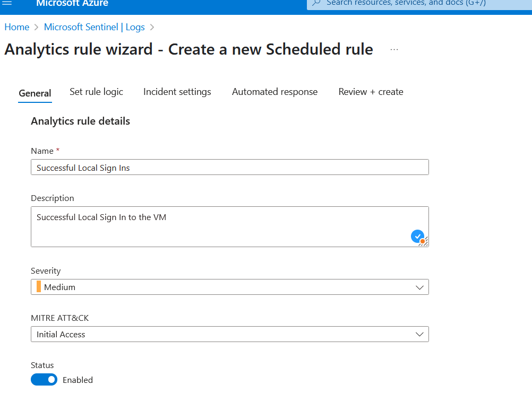Navigate to Home breadcrumb link
Image resolution: width=532 pixels, height=411 pixels.
pos(16,27)
